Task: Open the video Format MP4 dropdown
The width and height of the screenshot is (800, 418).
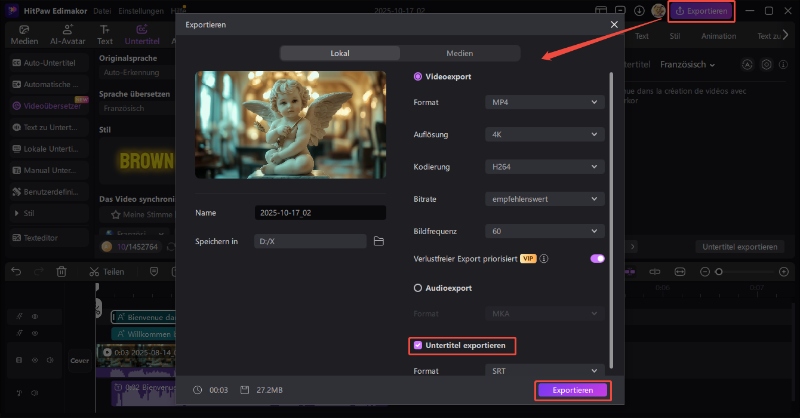Action: tap(545, 102)
